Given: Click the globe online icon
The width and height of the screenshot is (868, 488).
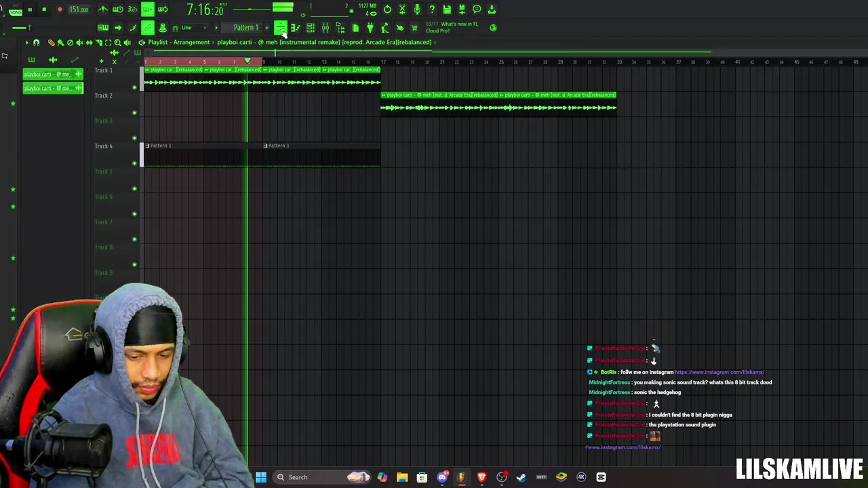Looking at the screenshot, I should click(493, 28).
